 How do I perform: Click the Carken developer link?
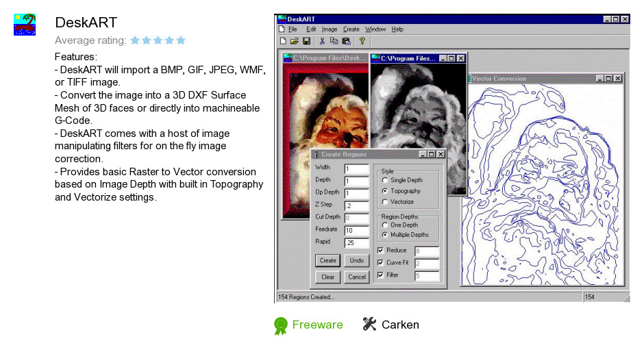(401, 325)
